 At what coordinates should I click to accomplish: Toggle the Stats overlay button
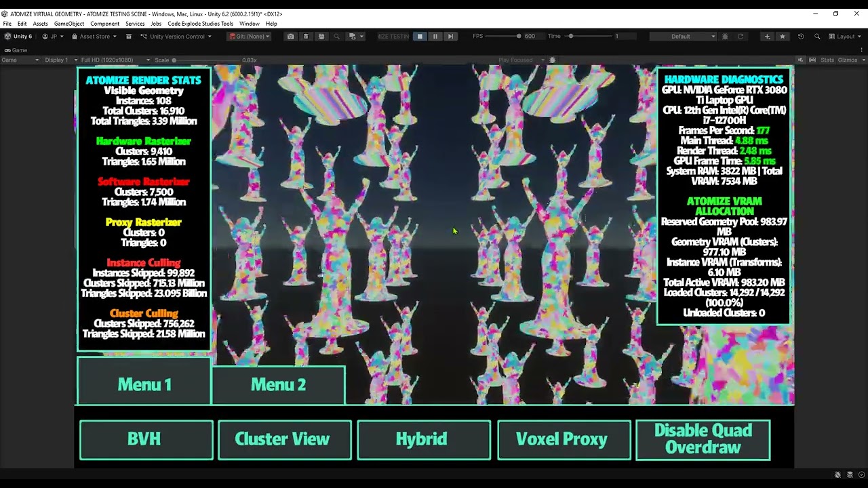[x=827, y=60]
